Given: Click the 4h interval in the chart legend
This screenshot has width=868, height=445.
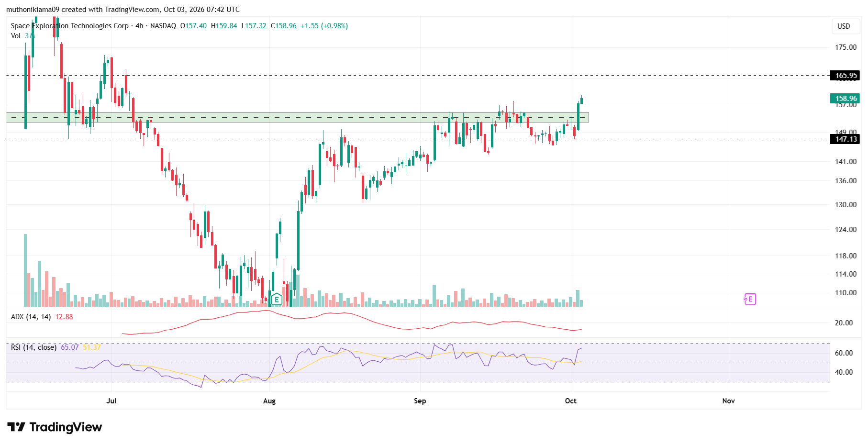Looking at the screenshot, I should (139, 26).
